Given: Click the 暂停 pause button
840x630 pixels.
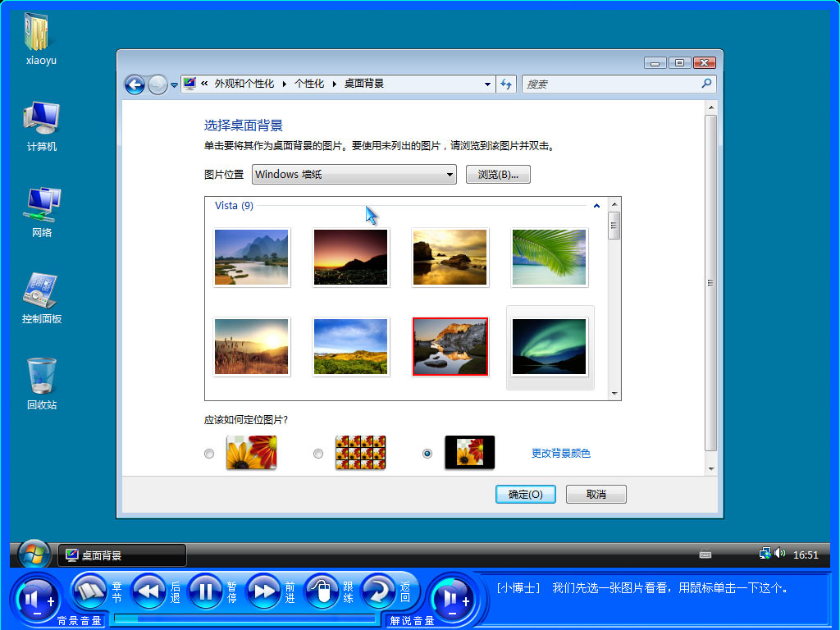Looking at the screenshot, I should 206,592.
